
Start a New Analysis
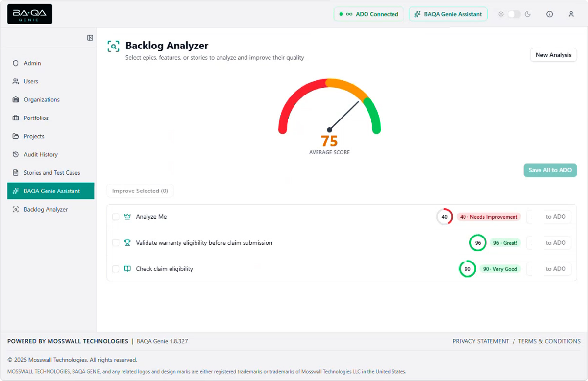tap(553, 55)
